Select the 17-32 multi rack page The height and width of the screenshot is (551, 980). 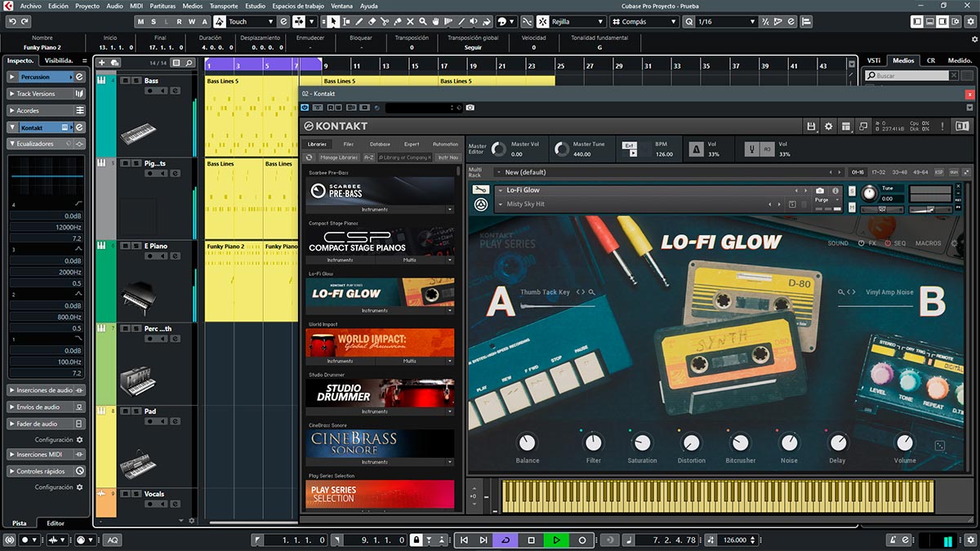point(879,172)
